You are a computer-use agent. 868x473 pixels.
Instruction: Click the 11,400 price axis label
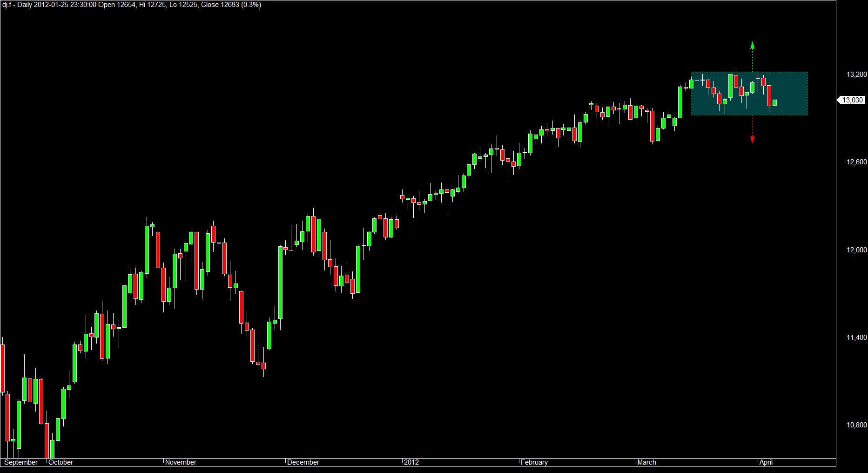pos(857,338)
